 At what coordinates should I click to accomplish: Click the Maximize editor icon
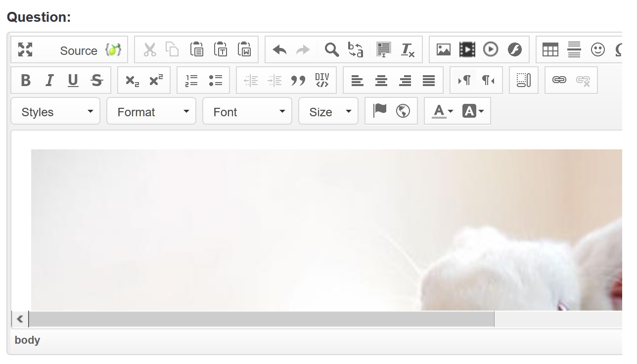pyautogui.click(x=25, y=50)
